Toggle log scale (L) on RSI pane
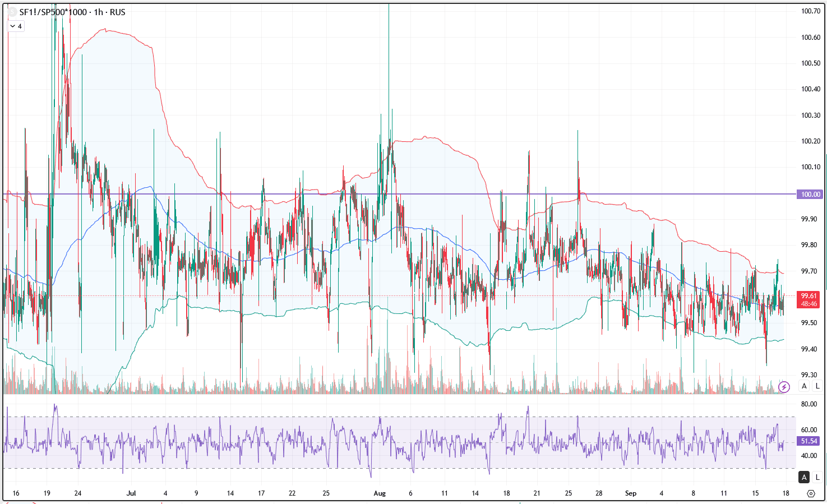Screen dimensions: 827x504 [x=817, y=478]
